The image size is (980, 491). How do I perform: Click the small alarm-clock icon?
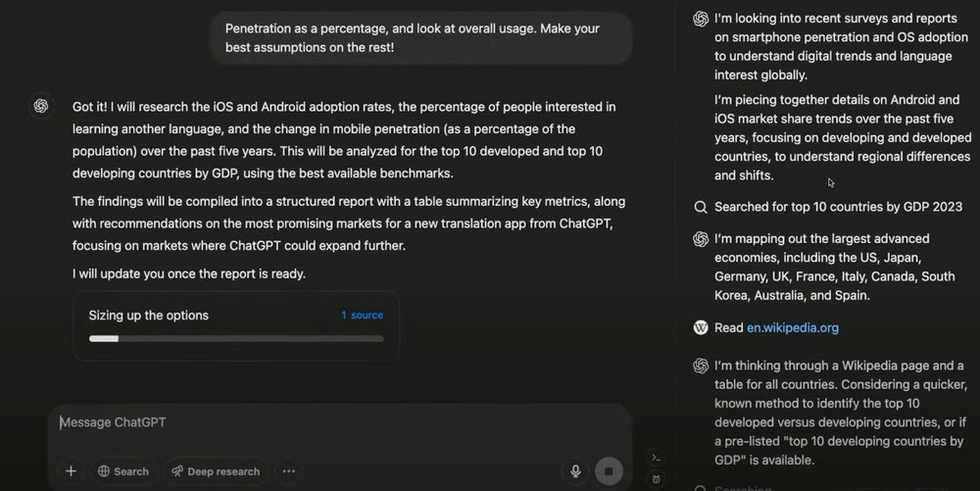click(x=656, y=478)
